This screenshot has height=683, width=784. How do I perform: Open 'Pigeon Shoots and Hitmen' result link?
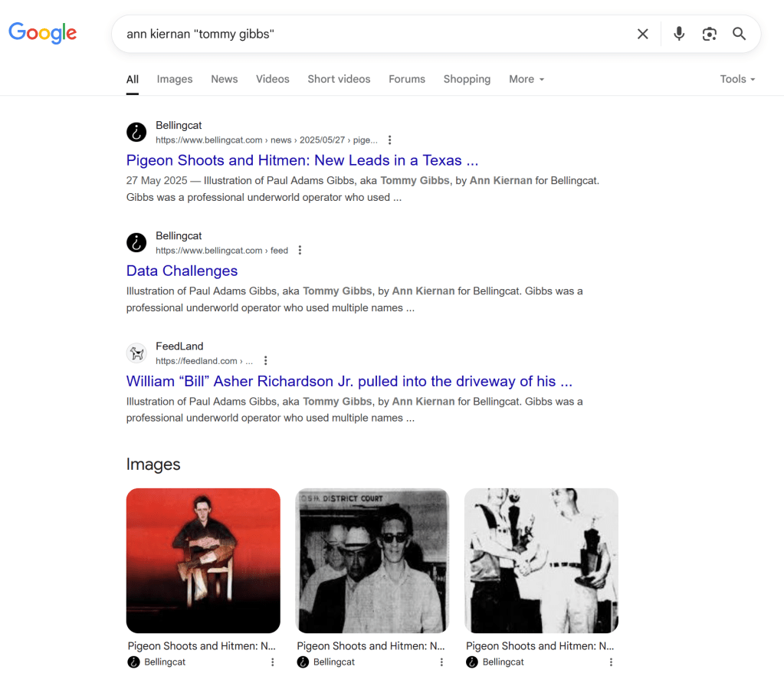[302, 160]
